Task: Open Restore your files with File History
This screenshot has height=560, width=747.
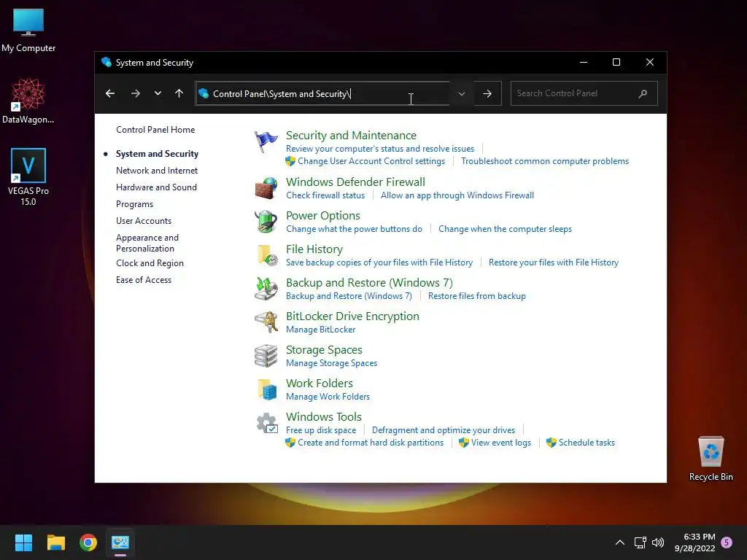Action: (553, 262)
